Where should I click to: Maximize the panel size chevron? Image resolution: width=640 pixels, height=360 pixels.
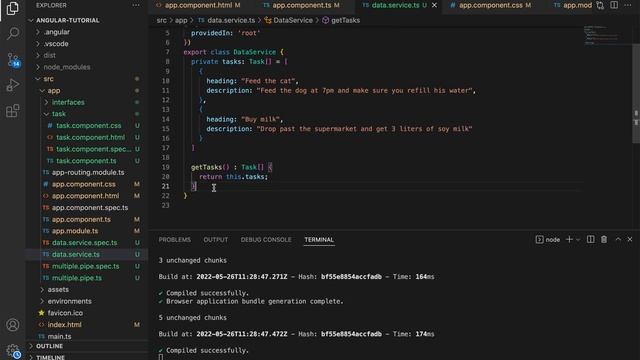[x=618, y=240]
